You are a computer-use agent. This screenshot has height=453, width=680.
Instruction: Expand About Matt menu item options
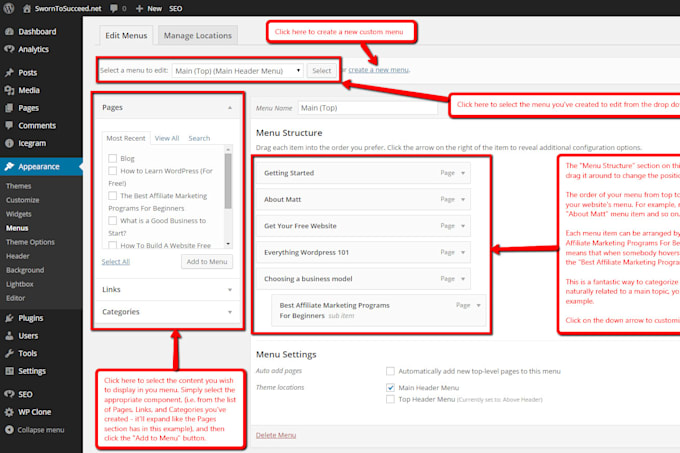click(x=463, y=199)
